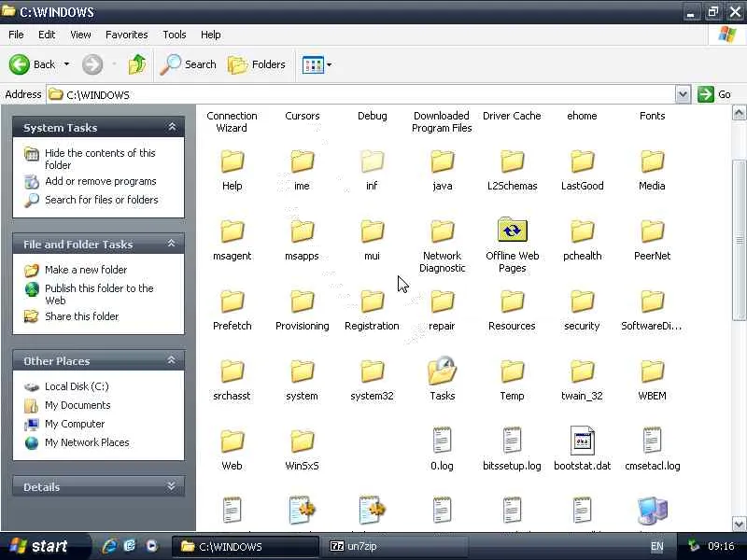
Task: Select the Help folder icon
Action: pos(232,161)
